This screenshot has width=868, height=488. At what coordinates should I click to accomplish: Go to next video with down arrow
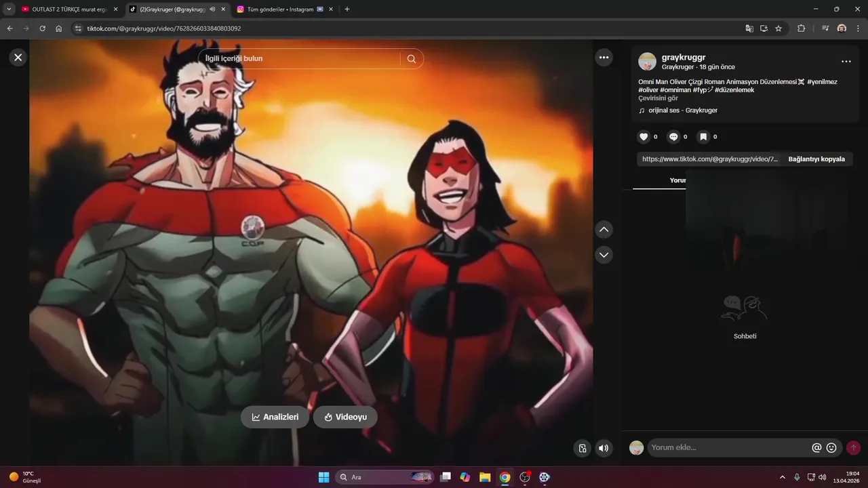click(x=604, y=255)
